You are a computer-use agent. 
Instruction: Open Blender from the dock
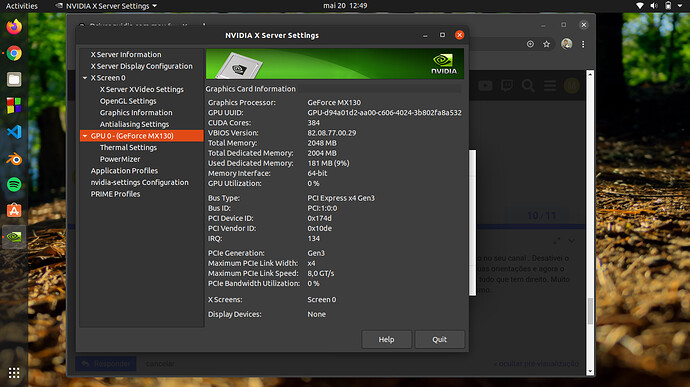(x=14, y=158)
